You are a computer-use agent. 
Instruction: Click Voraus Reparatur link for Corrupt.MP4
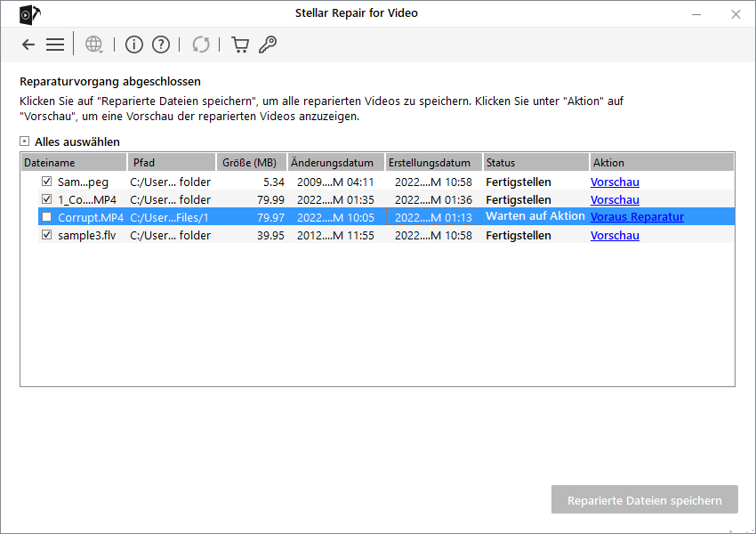tap(637, 217)
